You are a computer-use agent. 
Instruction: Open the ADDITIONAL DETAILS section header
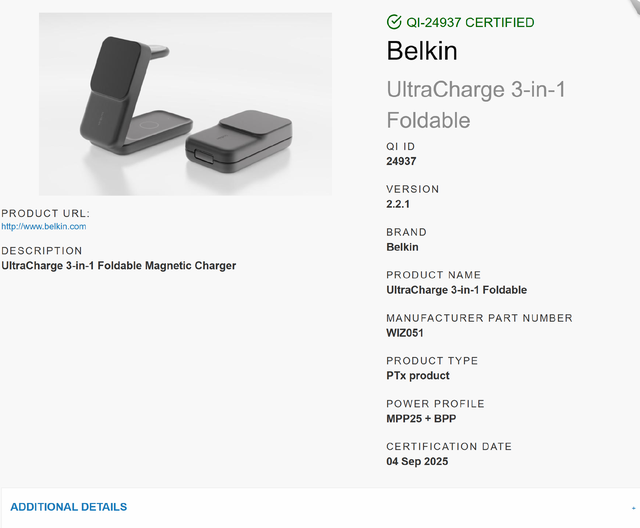pos(69,507)
